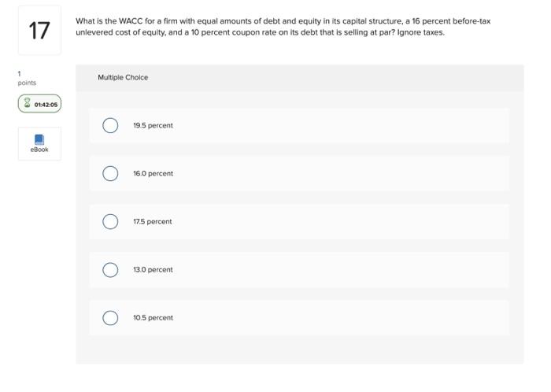
Task: Select the 16.0 percent radio button
Action: pos(110,174)
